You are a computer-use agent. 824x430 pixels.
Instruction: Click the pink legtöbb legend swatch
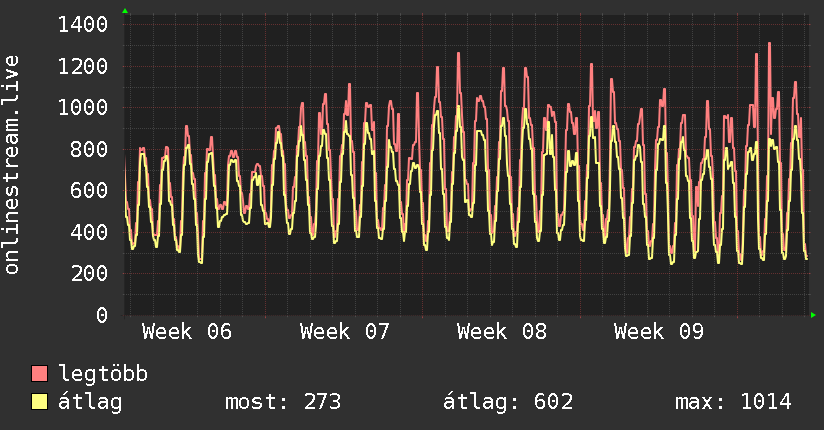(39, 374)
